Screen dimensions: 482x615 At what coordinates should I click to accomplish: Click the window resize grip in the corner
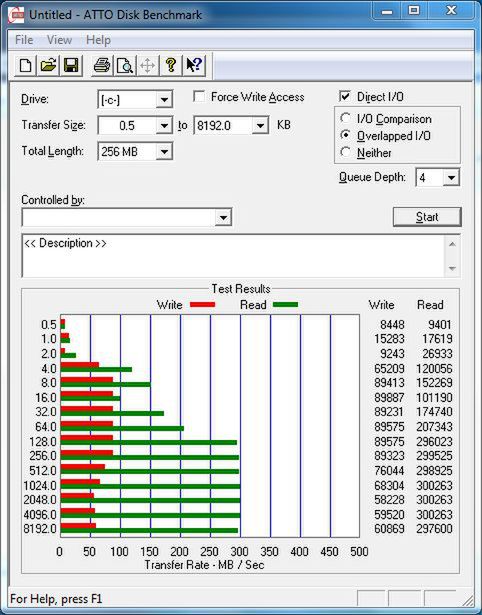pos(467,599)
